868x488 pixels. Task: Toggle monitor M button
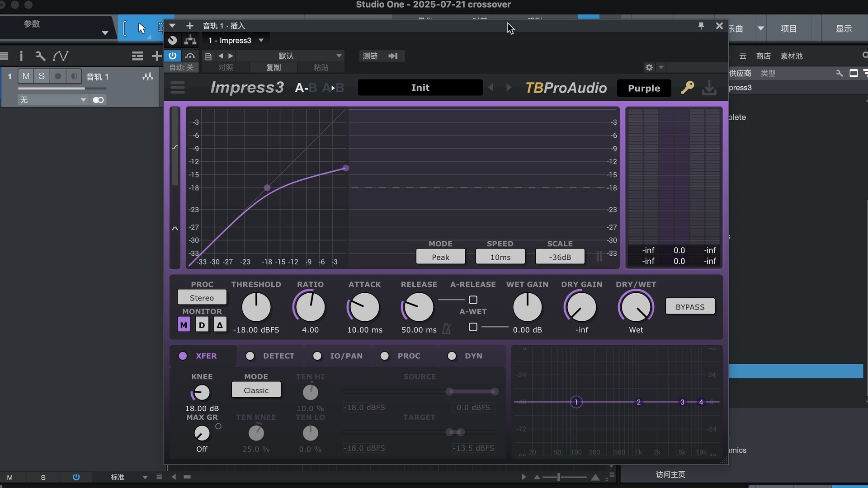(184, 324)
